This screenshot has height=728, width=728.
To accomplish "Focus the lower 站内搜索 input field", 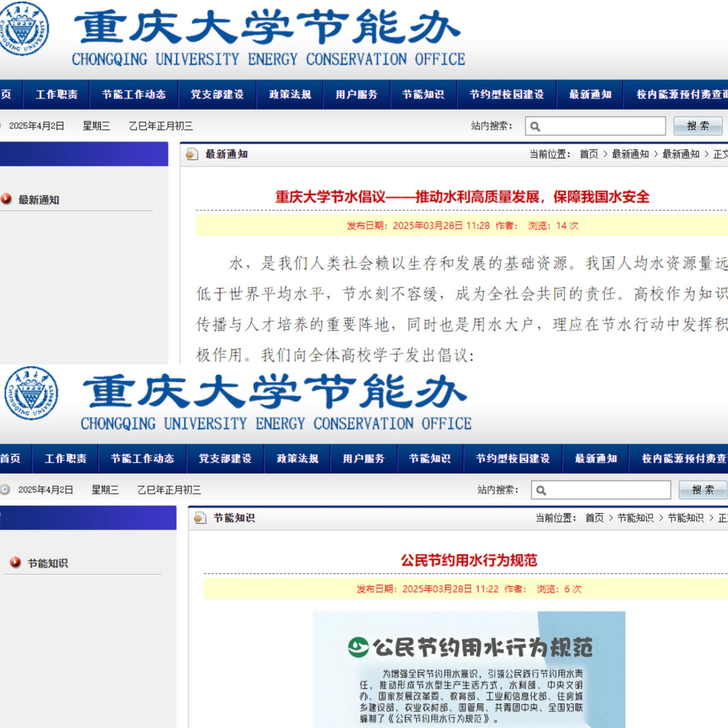I will (601, 490).
